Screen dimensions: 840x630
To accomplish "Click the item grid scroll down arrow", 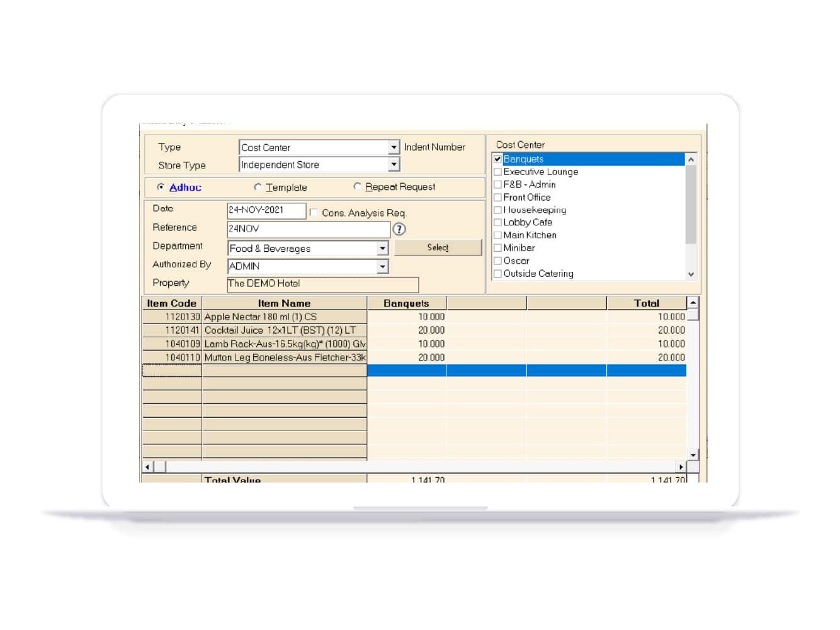I will [693, 454].
